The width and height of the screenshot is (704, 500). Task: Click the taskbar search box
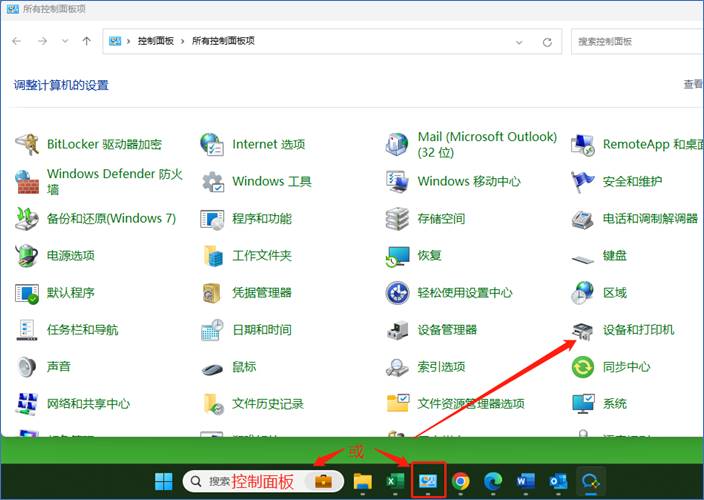coord(263,482)
